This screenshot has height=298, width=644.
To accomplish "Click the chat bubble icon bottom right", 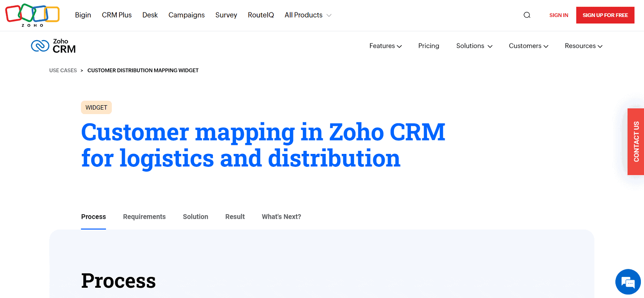I will coord(628,282).
